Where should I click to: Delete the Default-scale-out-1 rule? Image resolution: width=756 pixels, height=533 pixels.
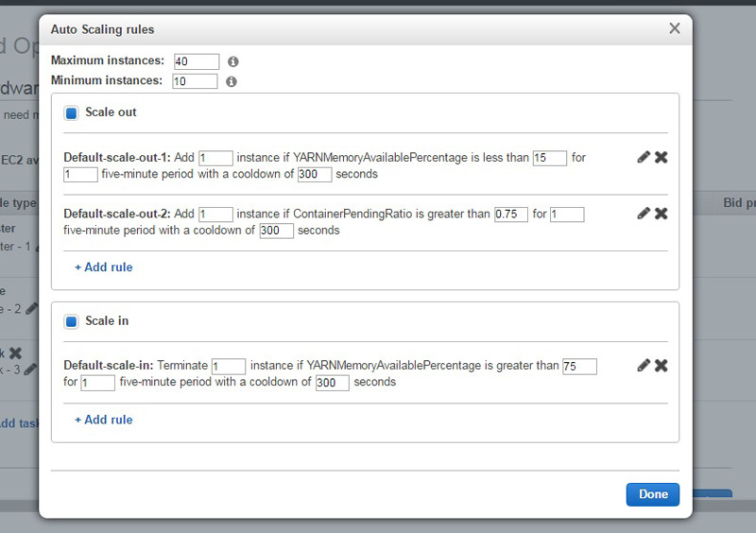[661, 157]
